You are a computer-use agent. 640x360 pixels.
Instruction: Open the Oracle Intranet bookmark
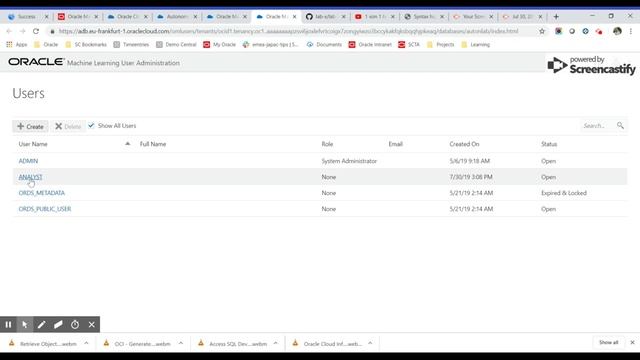[370, 44]
